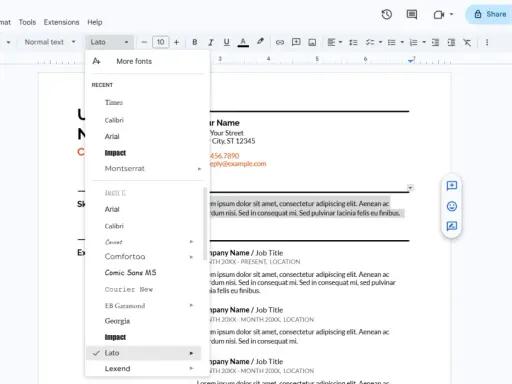Expand Caveat font variants arrow

[x=191, y=242]
